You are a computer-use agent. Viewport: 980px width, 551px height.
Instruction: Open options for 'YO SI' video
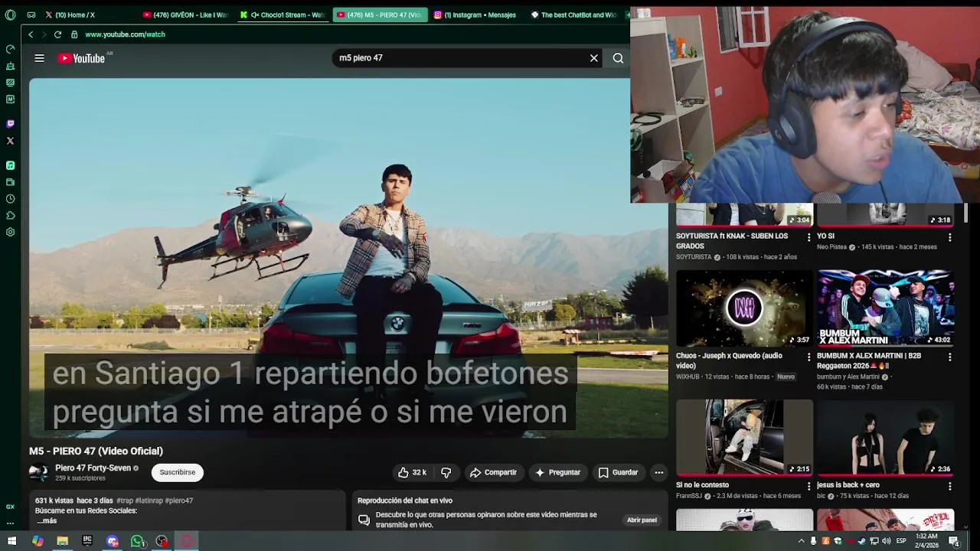point(949,237)
